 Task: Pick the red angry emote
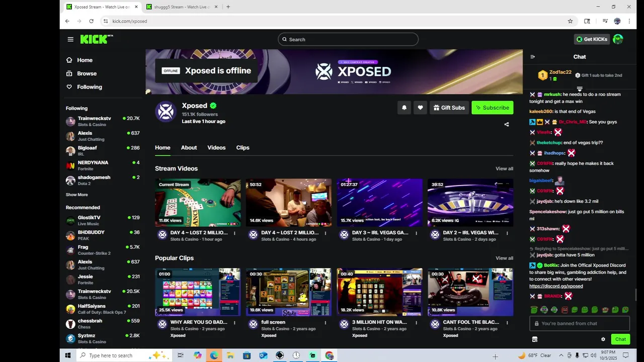click(565, 310)
